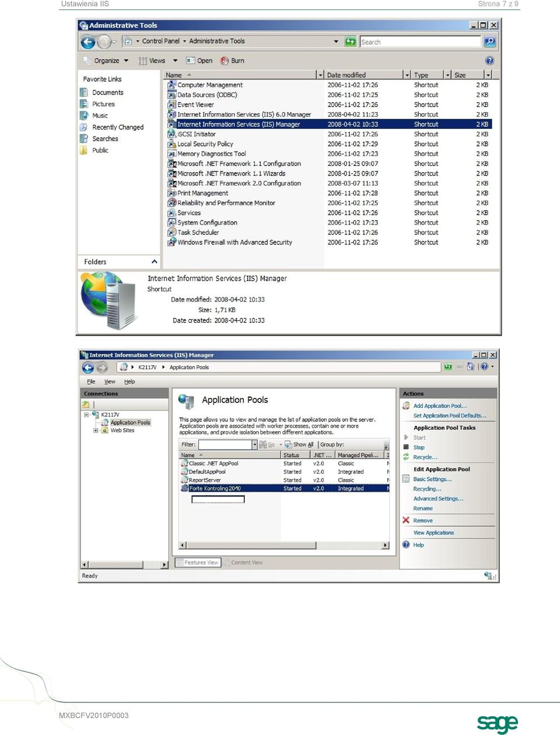The image size is (560, 735).
Task: Click the status bar icon in IIS Manager
Action: tap(489, 576)
